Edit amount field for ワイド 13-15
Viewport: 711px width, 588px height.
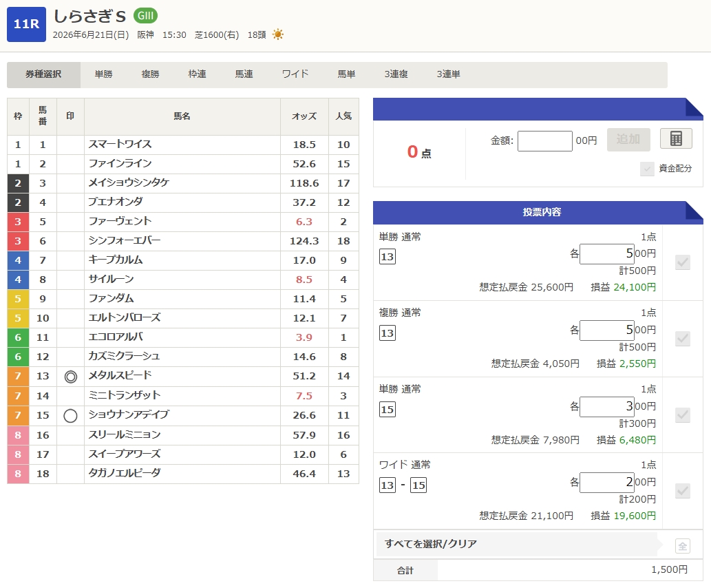(x=606, y=482)
